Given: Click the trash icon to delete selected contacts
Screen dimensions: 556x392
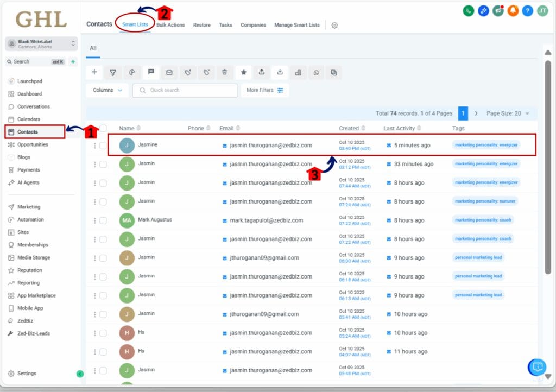Looking at the screenshot, I should pyautogui.click(x=225, y=72).
